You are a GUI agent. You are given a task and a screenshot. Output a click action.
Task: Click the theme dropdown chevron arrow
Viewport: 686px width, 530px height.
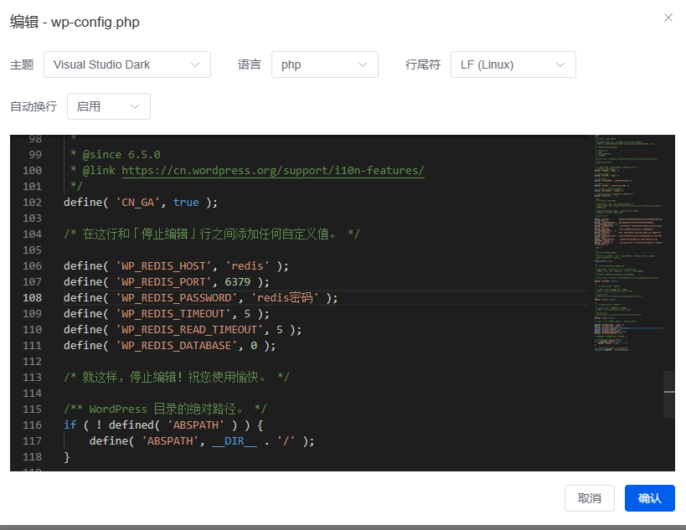196,65
